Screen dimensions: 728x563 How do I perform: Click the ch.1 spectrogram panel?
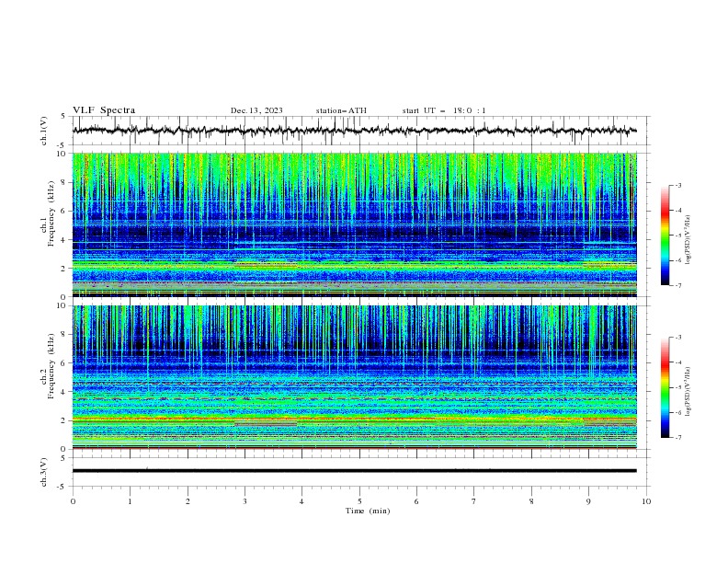[x=355, y=224]
